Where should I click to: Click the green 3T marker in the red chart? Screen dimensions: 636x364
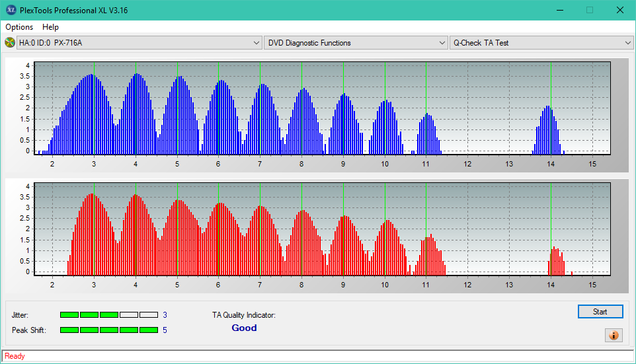pyautogui.click(x=94, y=229)
